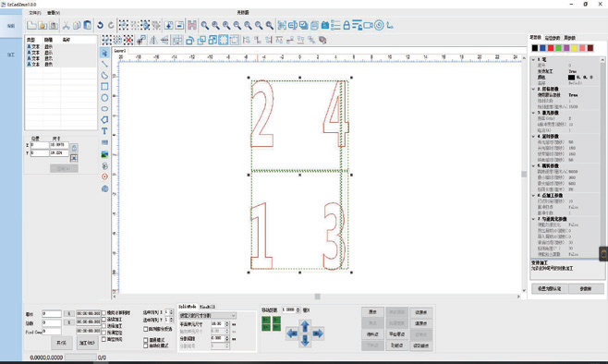
Task: Click the Undo arrow icon
Action: [100, 26]
